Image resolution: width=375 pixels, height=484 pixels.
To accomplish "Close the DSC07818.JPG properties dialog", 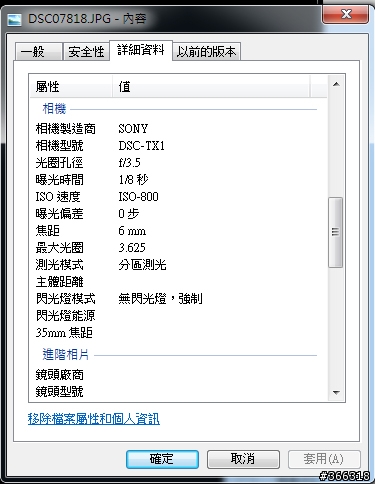I will tap(346, 14).
